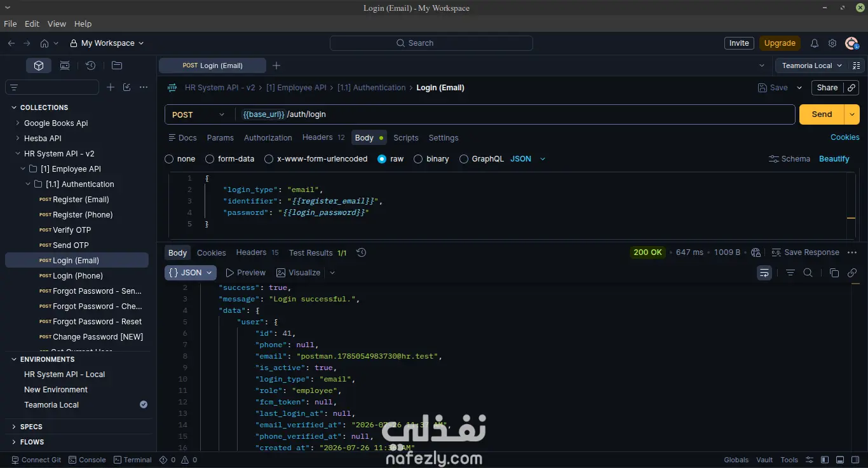868x468 pixels.
Task: Copy the response body icon
Action: 834,273
